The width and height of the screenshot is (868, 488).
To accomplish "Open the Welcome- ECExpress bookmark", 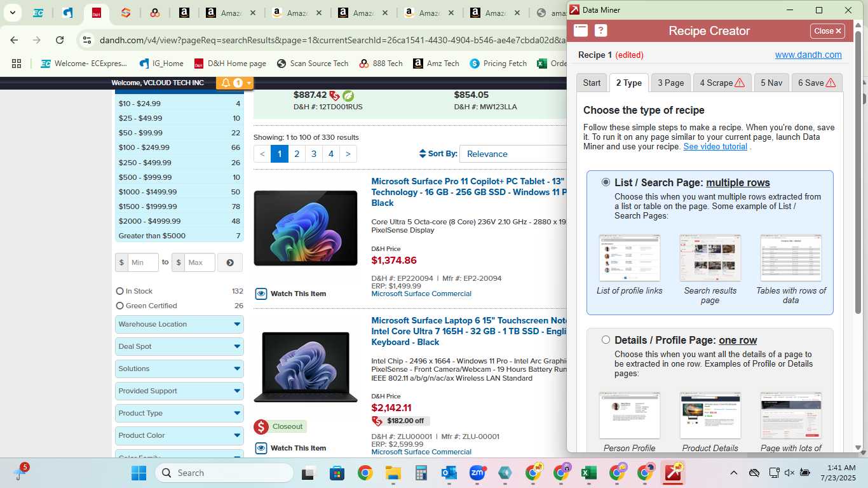I will 84,64.
